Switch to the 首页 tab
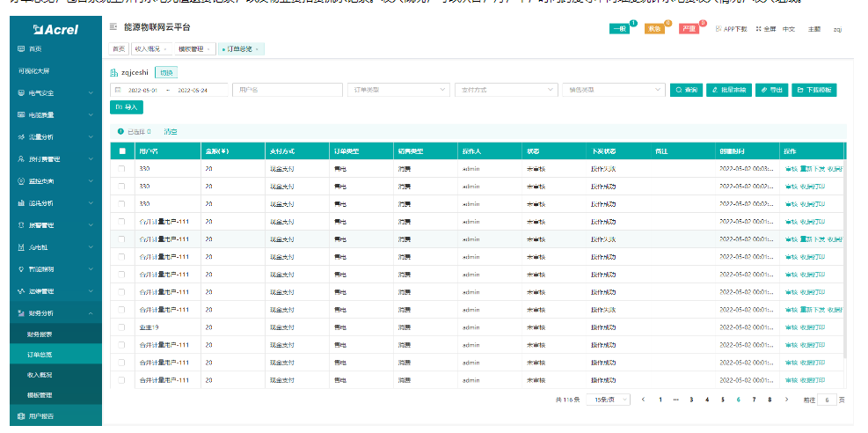This screenshot has width=868, height=433. pyautogui.click(x=119, y=49)
